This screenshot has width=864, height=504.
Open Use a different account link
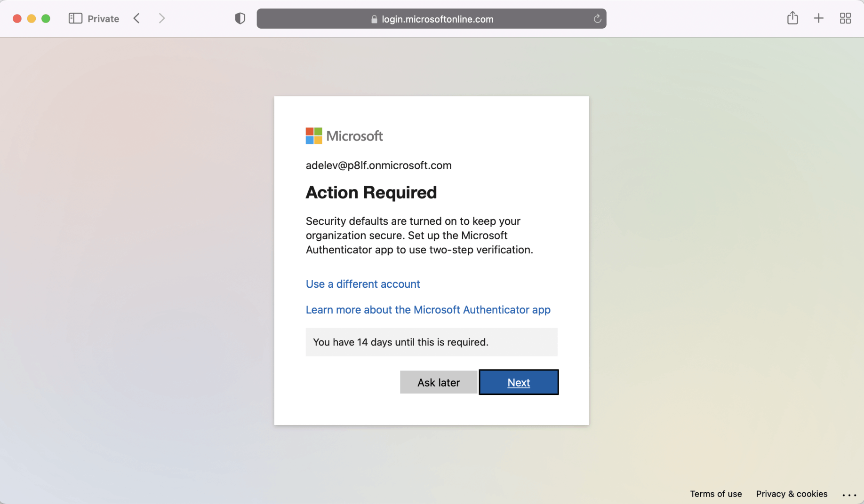coord(362,283)
